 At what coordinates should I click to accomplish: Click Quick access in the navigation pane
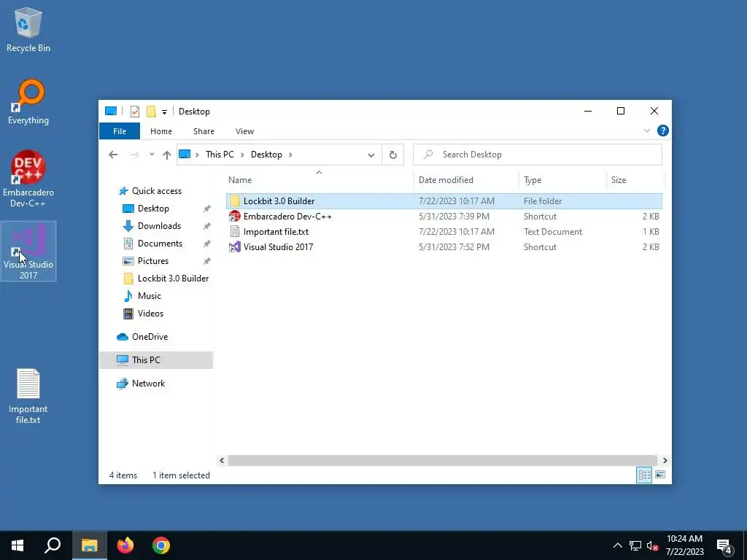tap(150, 191)
